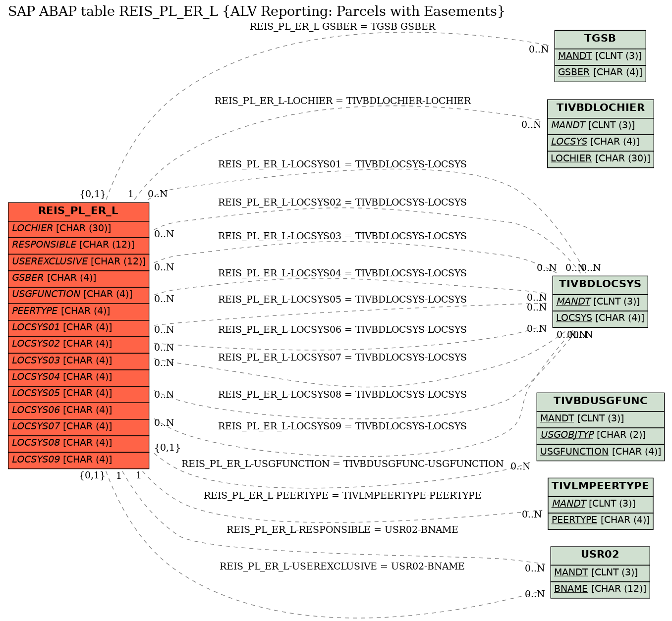Select the LOCSYS02 [CHAR (4)] field row
The width and height of the screenshot is (672, 621).
tap(78, 344)
